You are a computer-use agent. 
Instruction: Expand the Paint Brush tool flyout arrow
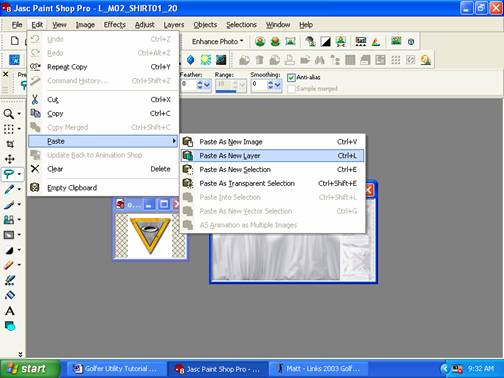19,204
